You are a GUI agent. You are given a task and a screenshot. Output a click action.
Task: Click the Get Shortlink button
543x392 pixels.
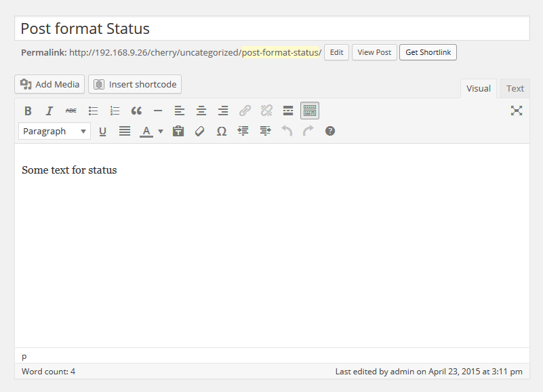428,52
